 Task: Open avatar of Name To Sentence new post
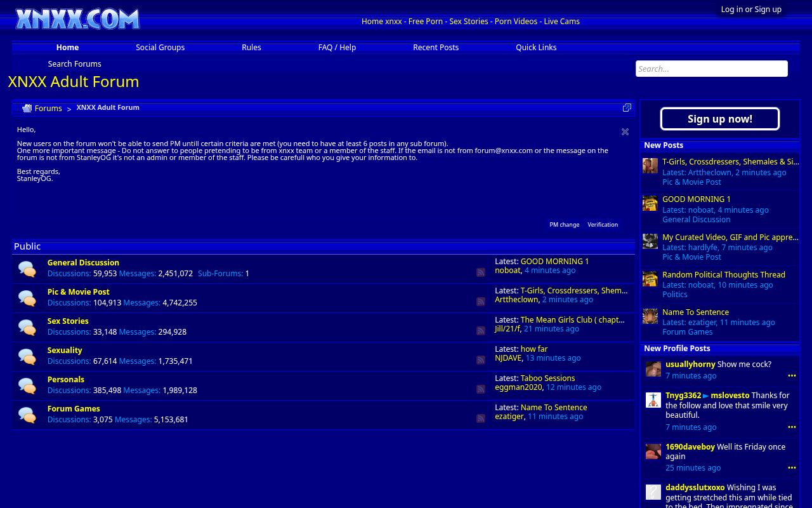(x=650, y=316)
